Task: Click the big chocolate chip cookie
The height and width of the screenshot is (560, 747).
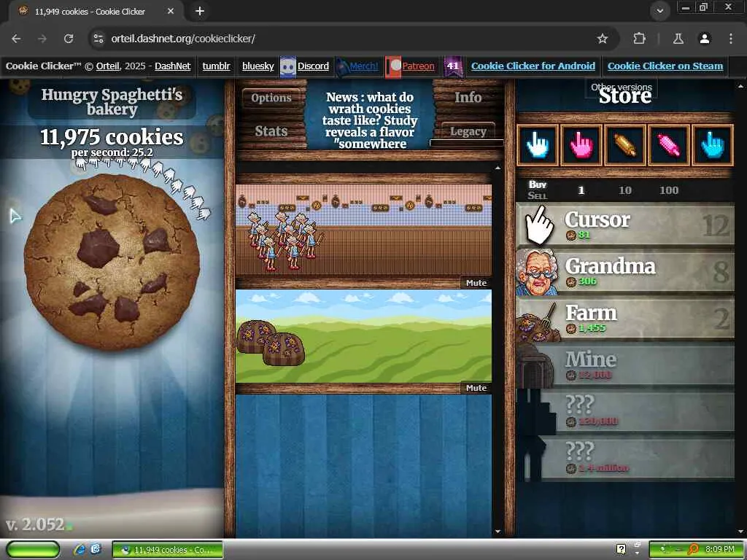Action: click(x=112, y=262)
